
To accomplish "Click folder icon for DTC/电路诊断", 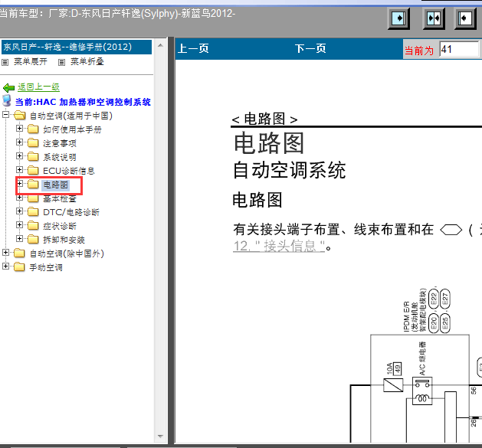I will 33,211.
